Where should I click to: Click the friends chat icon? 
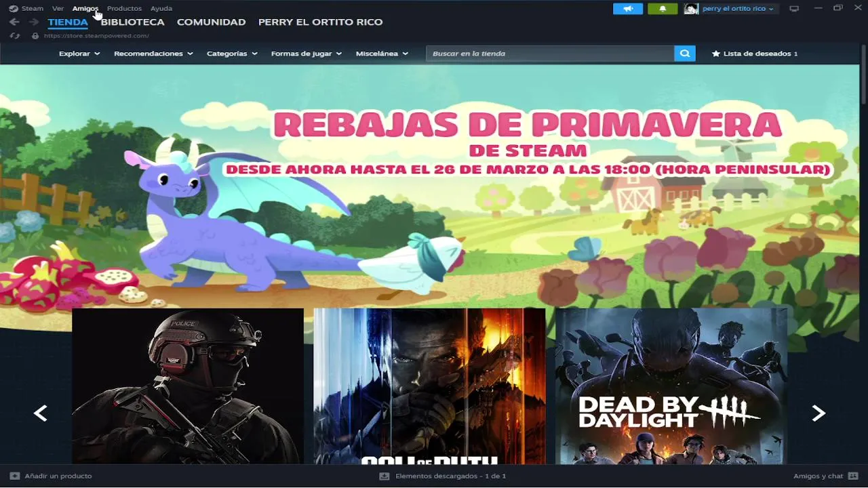pos(853,476)
